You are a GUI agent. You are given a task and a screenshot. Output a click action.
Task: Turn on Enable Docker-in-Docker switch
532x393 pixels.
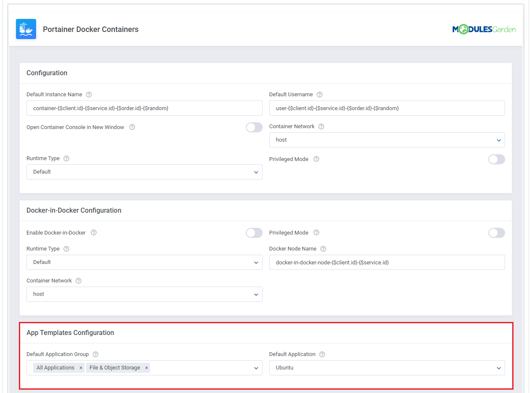254,233
